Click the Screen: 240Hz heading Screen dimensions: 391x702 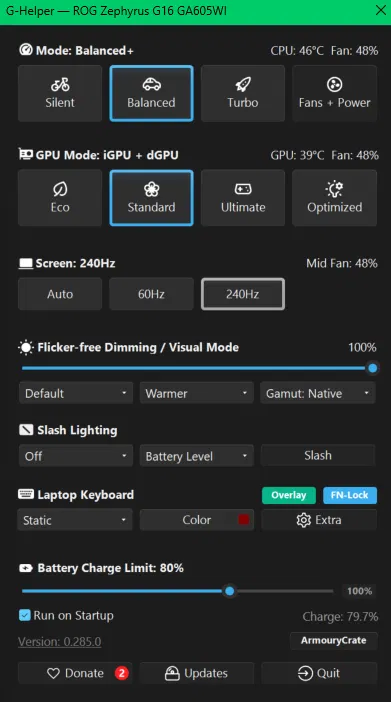tap(75, 263)
